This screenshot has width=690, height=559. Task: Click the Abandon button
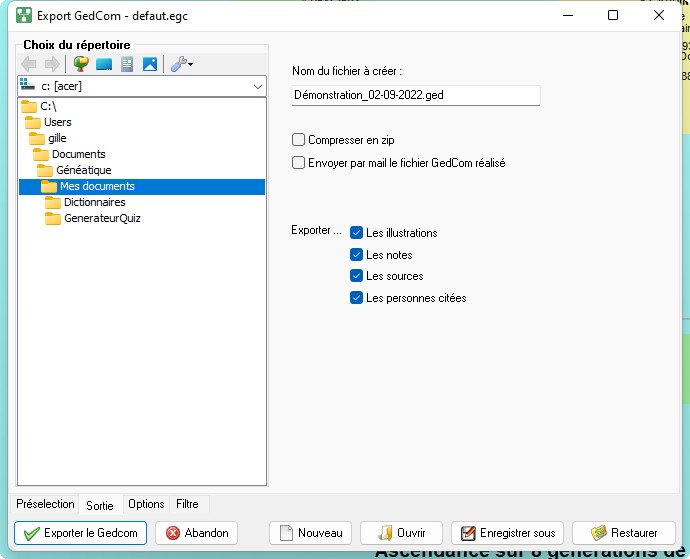[x=196, y=533]
